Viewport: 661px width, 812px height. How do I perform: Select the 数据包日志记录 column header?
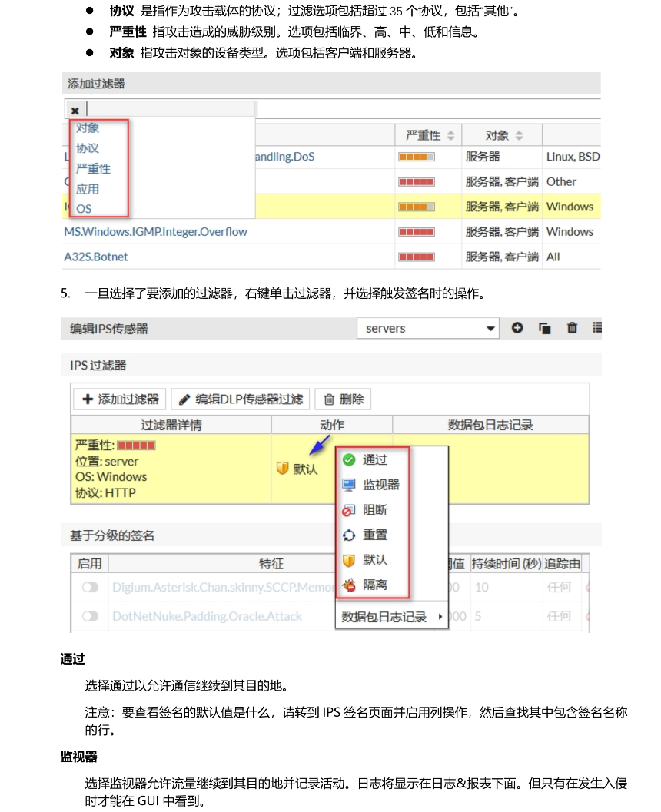[490, 425]
